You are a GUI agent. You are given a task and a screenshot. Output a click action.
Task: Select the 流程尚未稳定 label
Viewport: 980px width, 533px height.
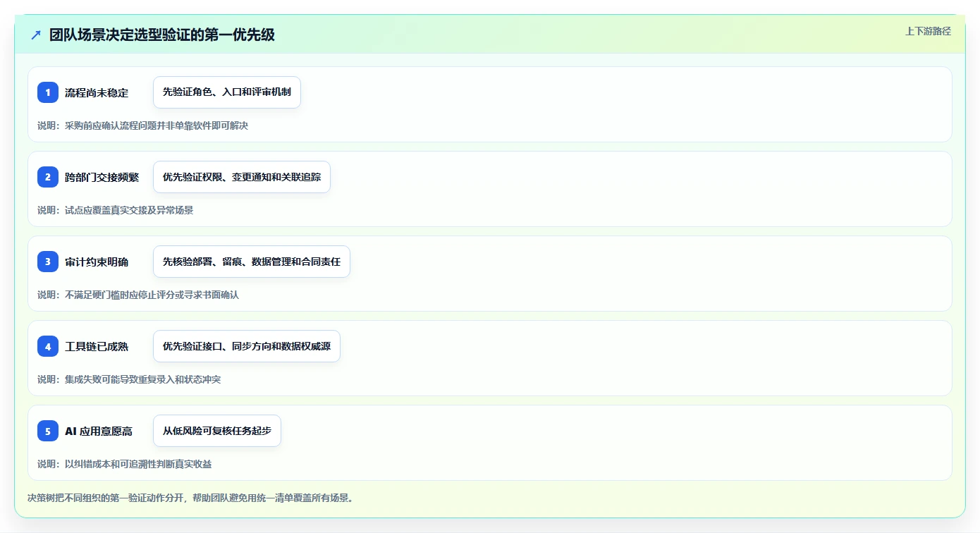pyautogui.click(x=97, y=92)
